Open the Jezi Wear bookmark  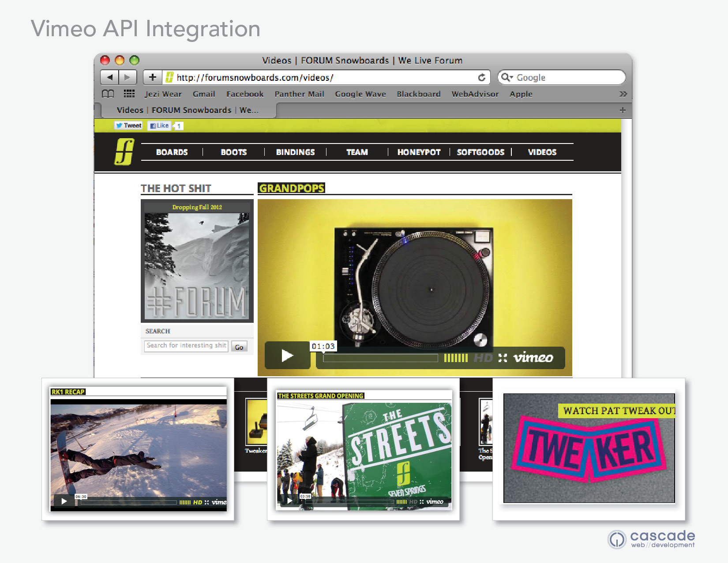tap(163, 94)
